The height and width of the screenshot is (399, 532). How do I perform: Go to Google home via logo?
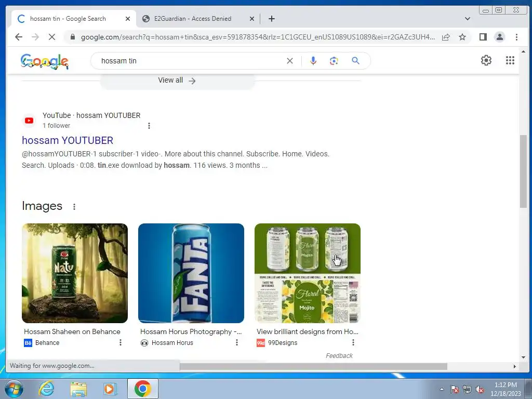(45, 61)
